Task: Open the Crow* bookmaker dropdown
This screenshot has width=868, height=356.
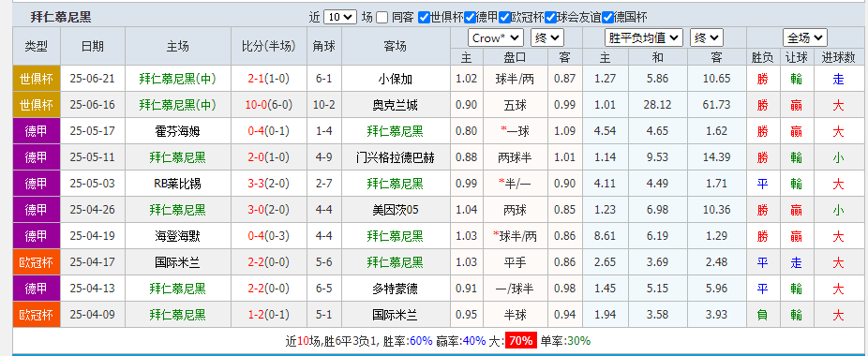Action: click(x=496, y=38)
